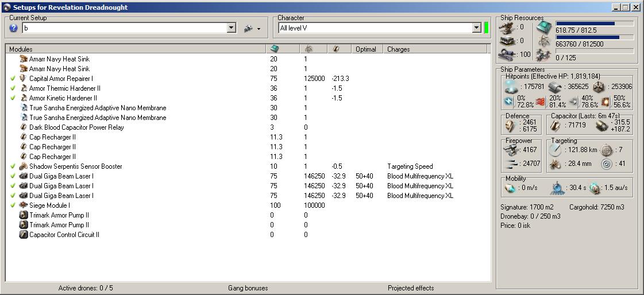Click the Charges column header
Screen dimensions: 644x295
point(435,49)
